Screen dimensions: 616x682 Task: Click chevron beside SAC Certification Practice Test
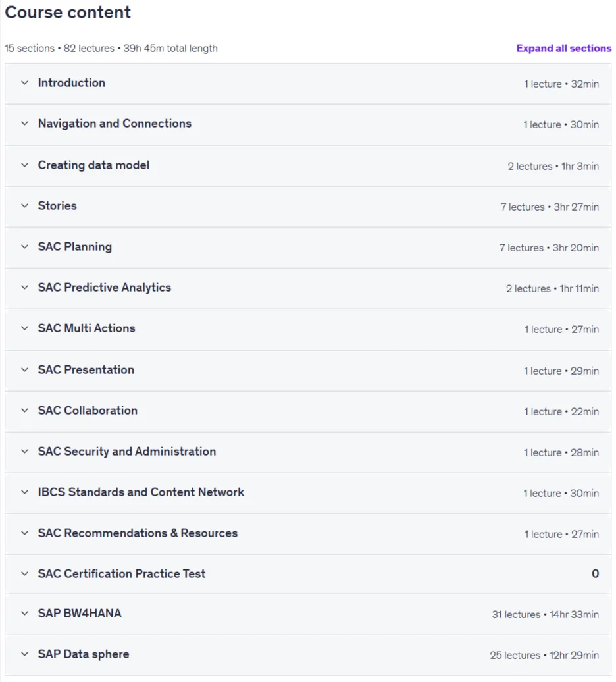pyautogui.click(x=25, y=574)
